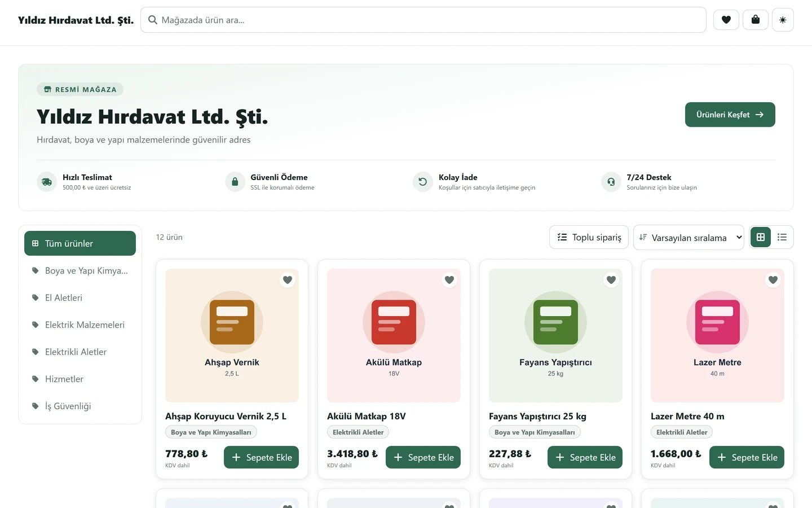Open Elektrikli Aletler sidebar category

80,352
